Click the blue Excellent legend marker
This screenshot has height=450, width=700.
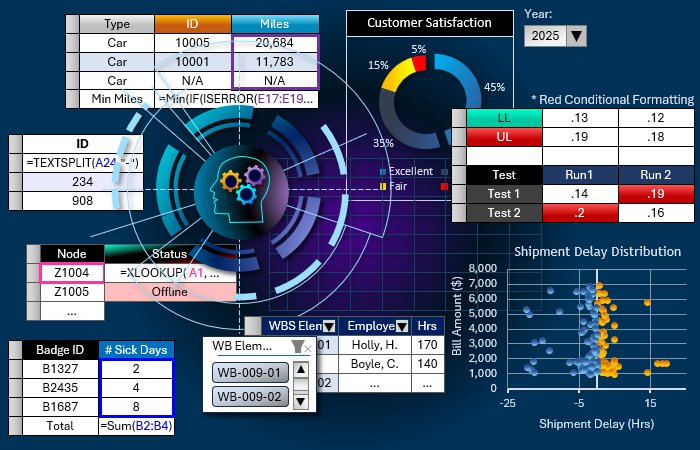point(383,172)
